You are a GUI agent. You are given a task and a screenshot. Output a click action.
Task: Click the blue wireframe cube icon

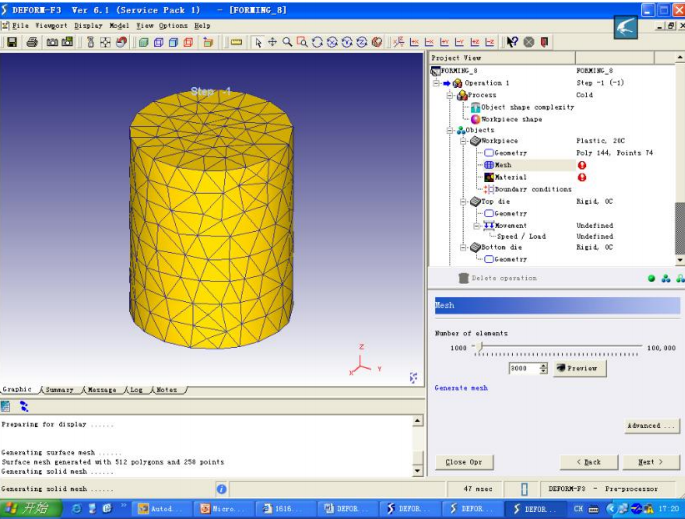click(159, 42)
